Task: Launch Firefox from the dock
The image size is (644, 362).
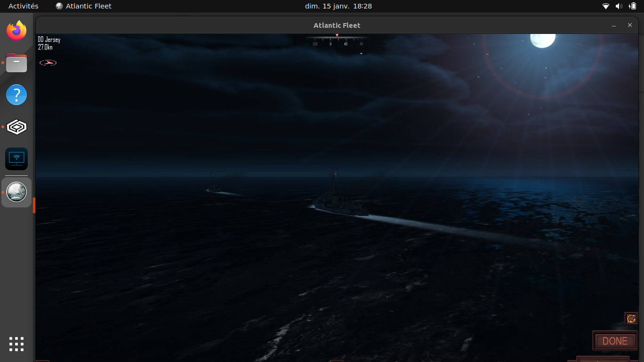Action: tap(16, 31)
